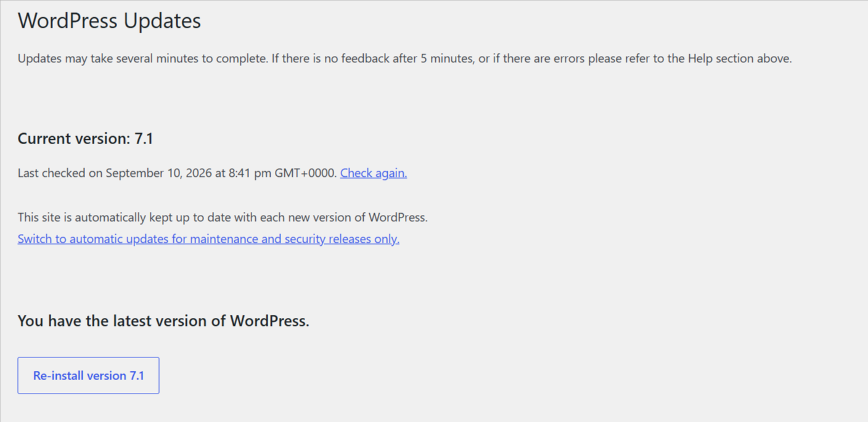Click "This site is automatically kept up to date" text
The height and width of the screenshot is (422, 868).
pyautogui.click(x=223, y=217)
